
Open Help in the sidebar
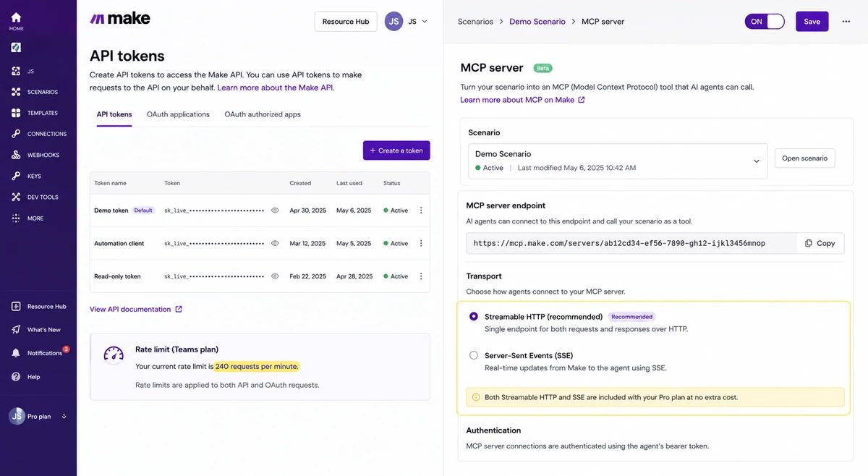point(25,376)
